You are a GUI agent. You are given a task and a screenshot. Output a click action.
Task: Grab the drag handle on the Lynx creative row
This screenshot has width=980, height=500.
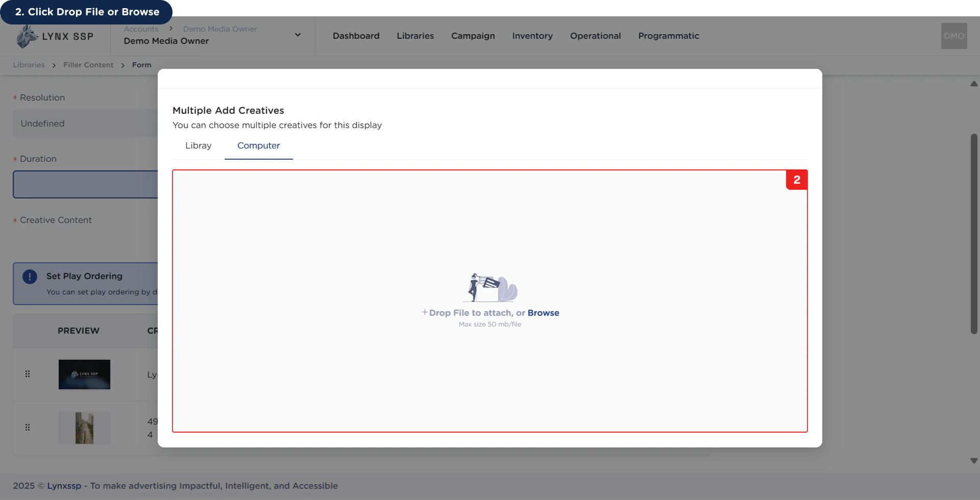pyautogui.click(x=28, y=374)
